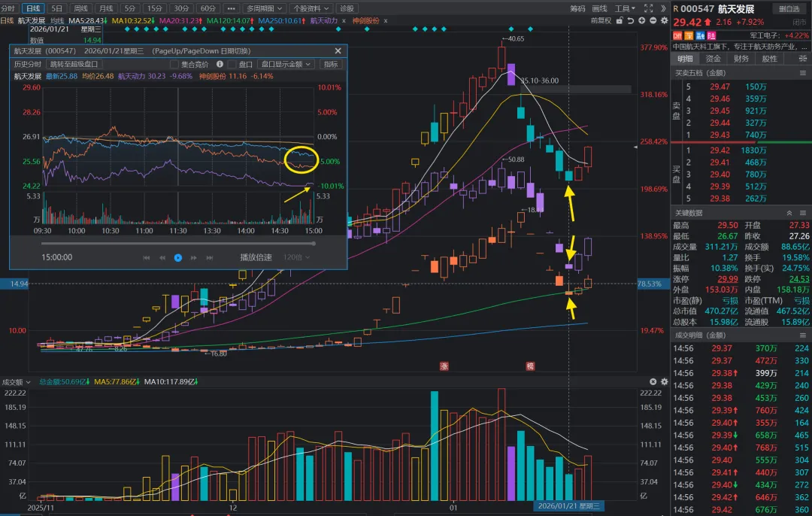Open the 120倍 playback speed dropdown
Viewport: 812px width, 516px height.
point(297,257)
